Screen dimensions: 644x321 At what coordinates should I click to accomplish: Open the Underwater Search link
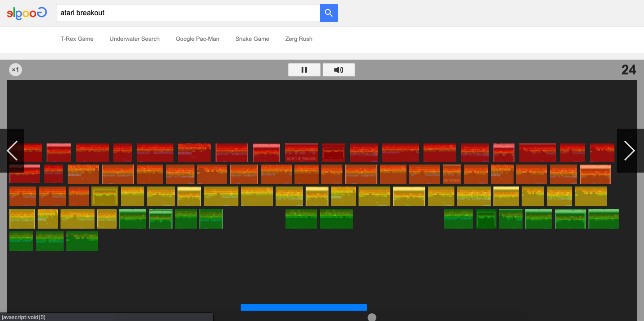click(134, 39)
